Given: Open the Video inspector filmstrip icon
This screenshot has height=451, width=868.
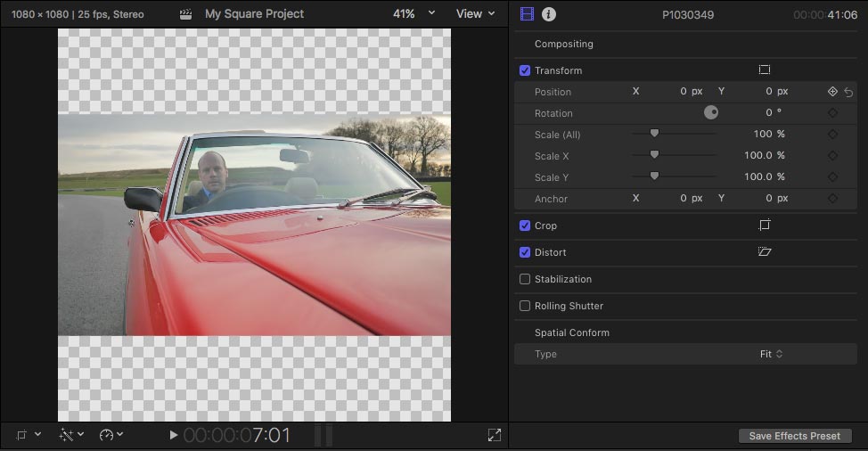Looking at the screenshot, I should (x=527, y=14).
